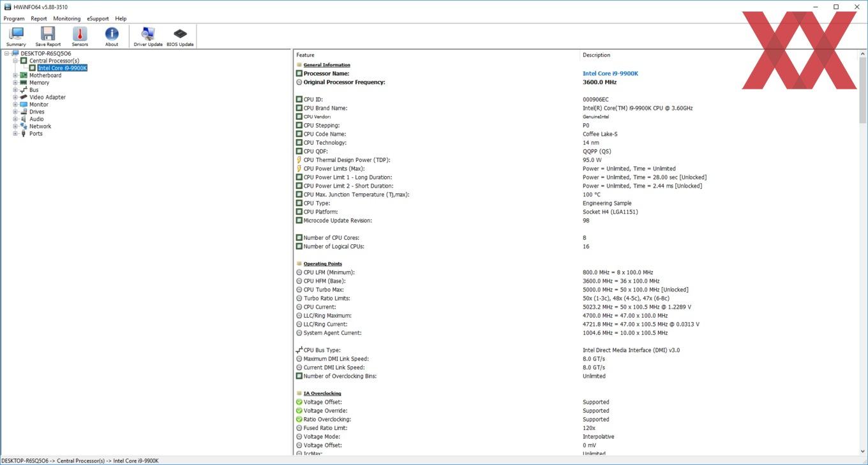Image resolution: width=868 pixels, height=465 pixels.
Task: Click the CPU Stepping row
Action: [x=576, y=126]
